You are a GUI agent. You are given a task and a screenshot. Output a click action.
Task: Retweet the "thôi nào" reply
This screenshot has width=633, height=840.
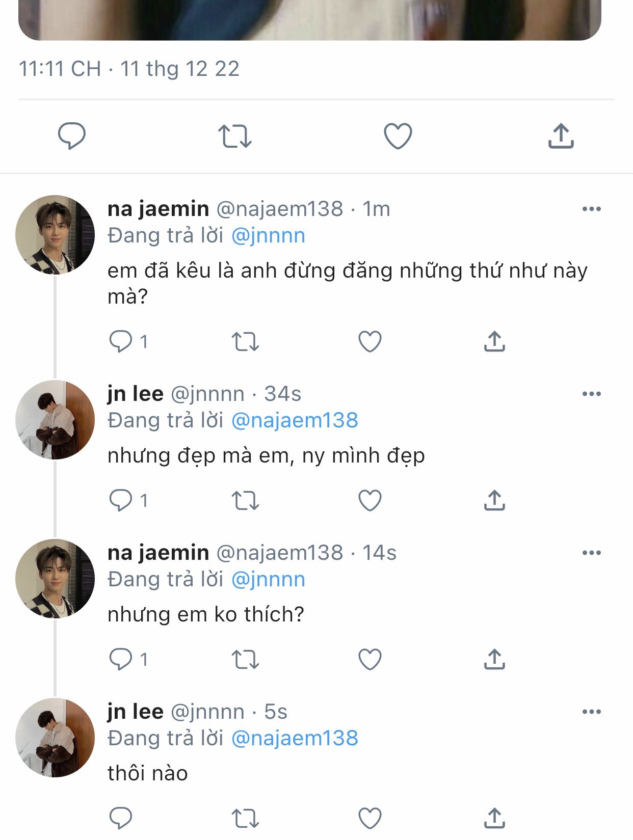245,818
